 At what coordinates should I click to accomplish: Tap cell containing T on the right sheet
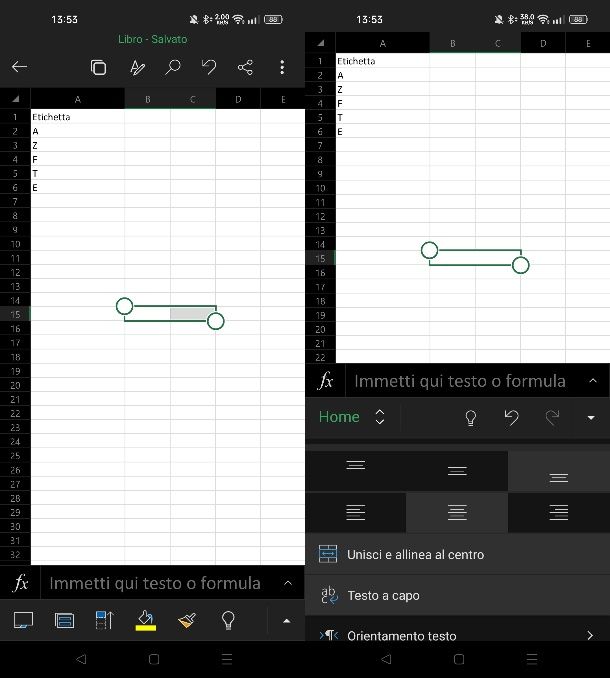[x=383, y=117]
